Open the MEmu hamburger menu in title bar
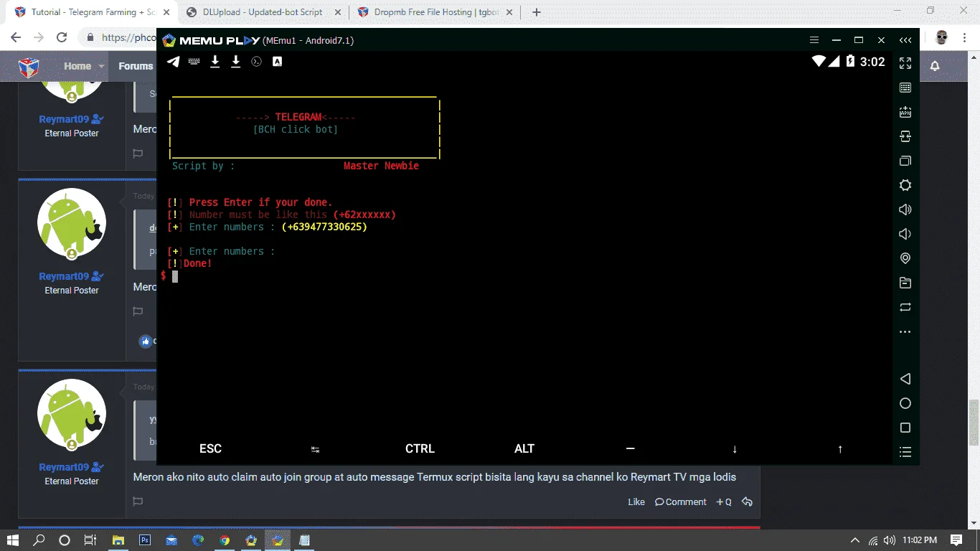 click(814, 40)
